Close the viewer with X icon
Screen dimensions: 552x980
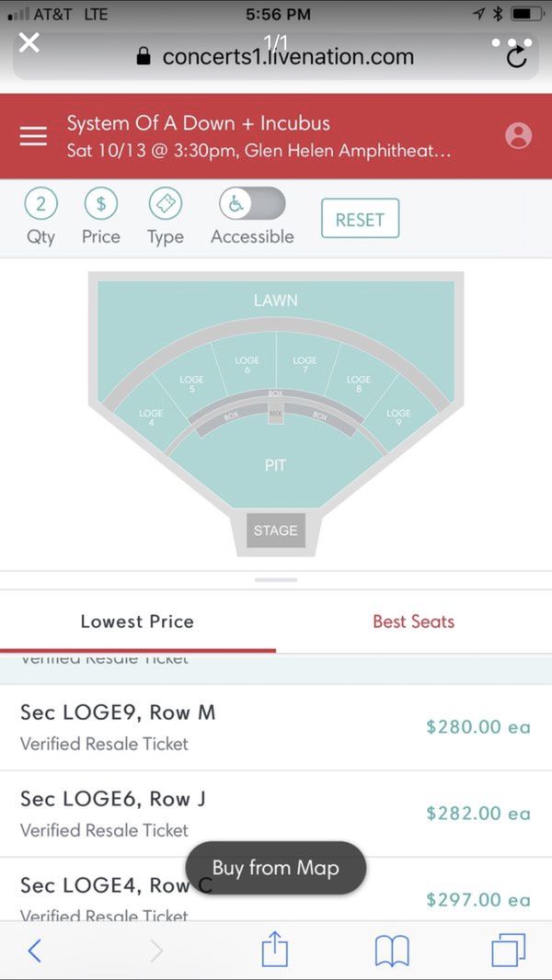29,43
